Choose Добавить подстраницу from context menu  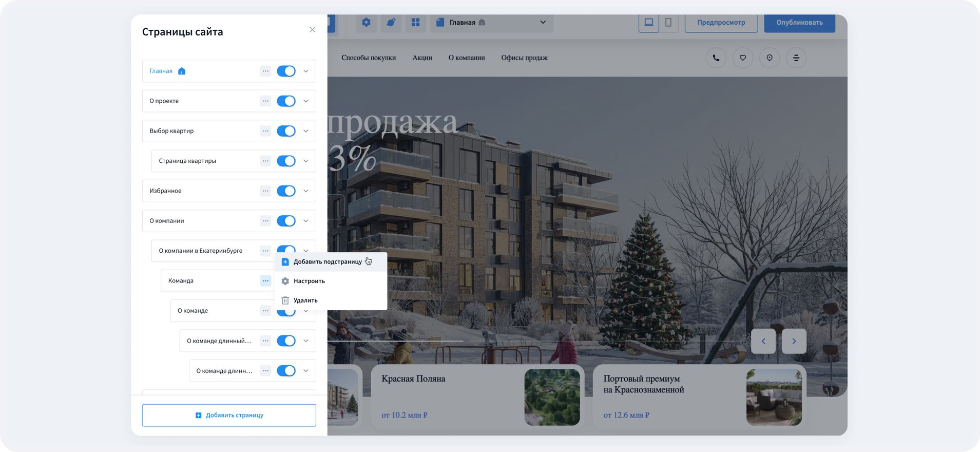click(x=328, y=262)
